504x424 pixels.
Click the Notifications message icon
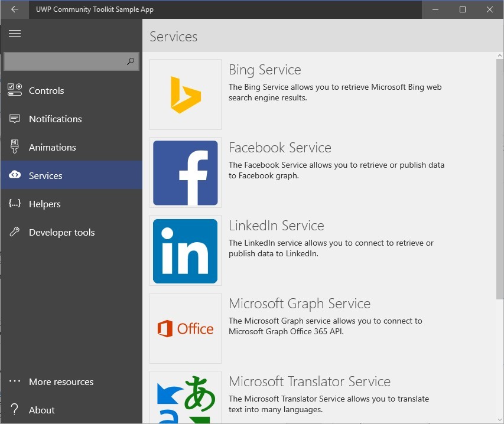[14, 119]
